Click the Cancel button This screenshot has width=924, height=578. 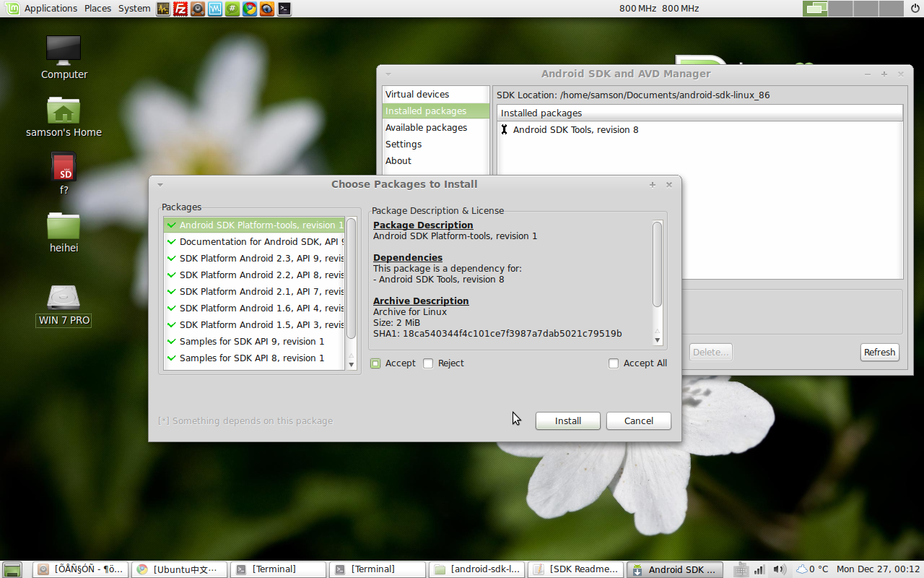[638, 421]
